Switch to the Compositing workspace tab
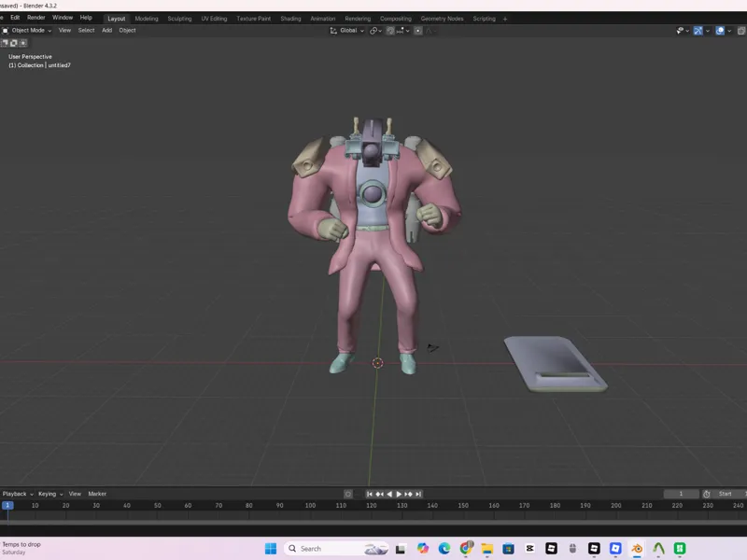 pyautogui.click(x=395, y=19)
